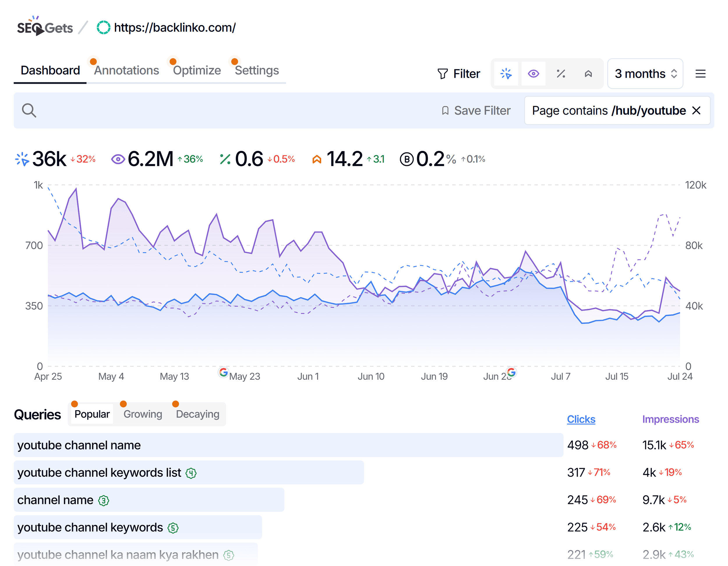
Task: Click the 498 clicks value
Action: coord(578,445)
